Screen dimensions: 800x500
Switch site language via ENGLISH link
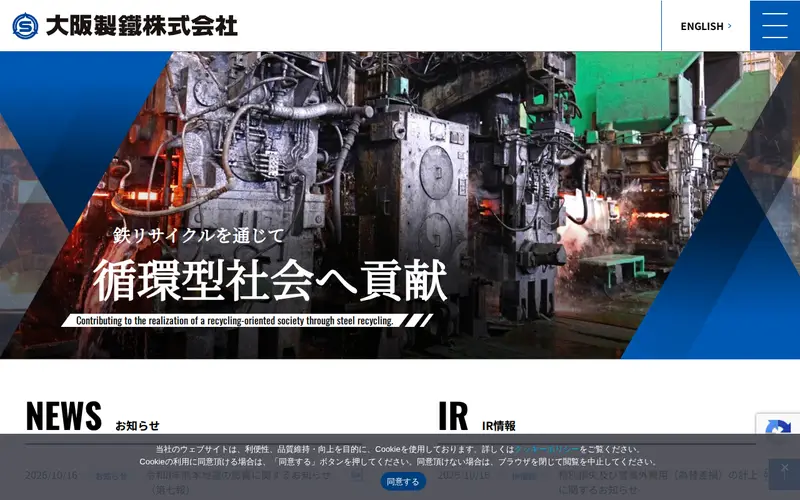point(706,26)
